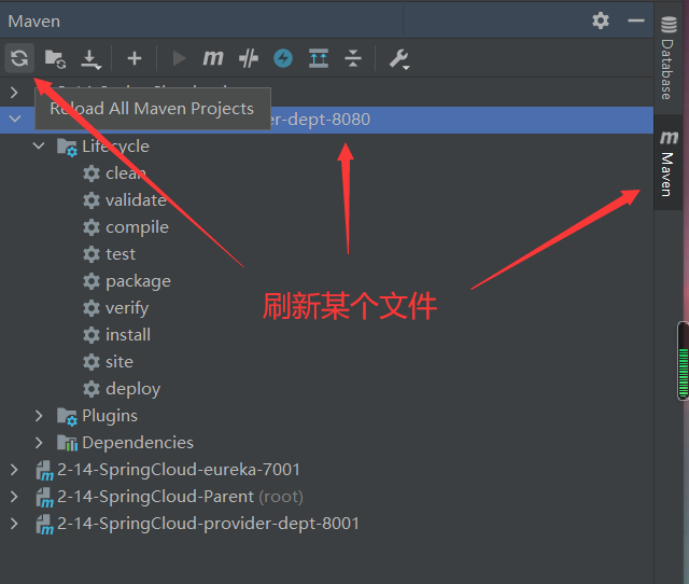Viewport: 689px width, 584px height.
Task: Select the package lifecycle goal
Action: [x=138, y=282]
